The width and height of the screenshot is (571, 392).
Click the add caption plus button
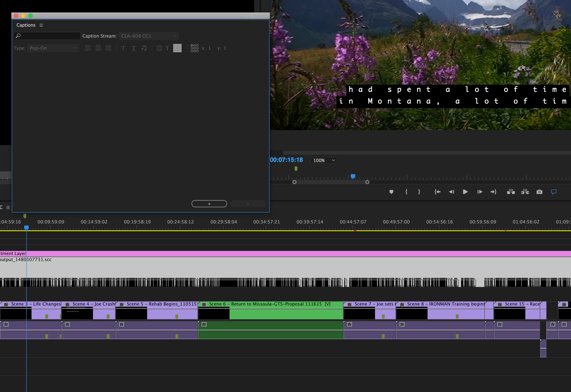pos(209,204)
